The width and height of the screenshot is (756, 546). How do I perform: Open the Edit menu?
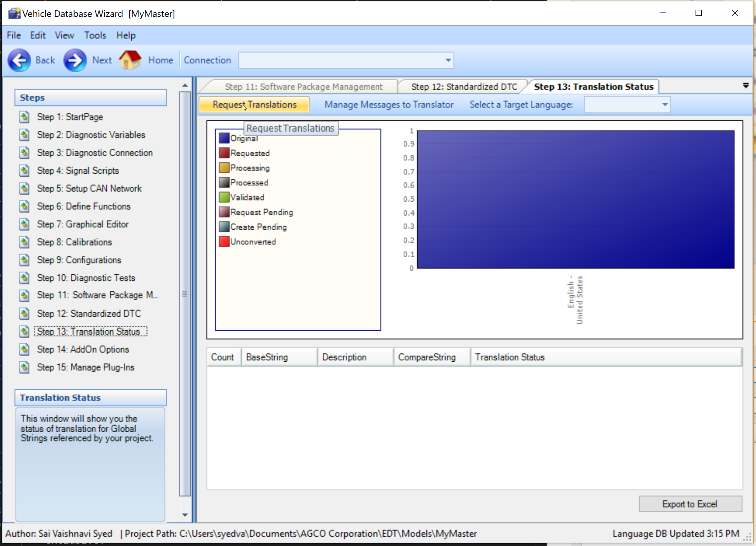[38, 35]
